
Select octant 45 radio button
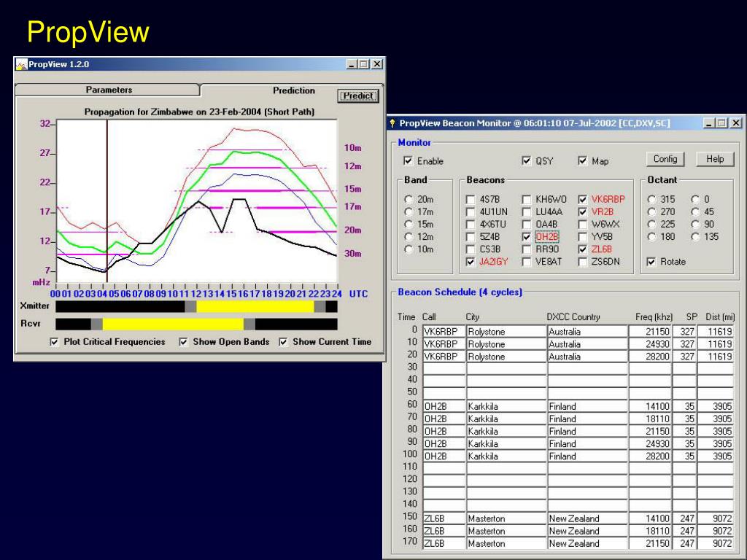(x=695, y=212)
